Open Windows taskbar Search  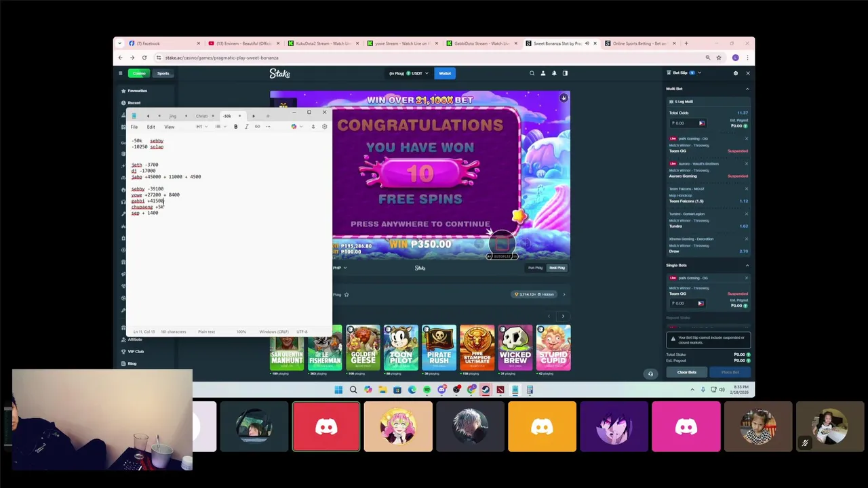(x=353, y=390)
